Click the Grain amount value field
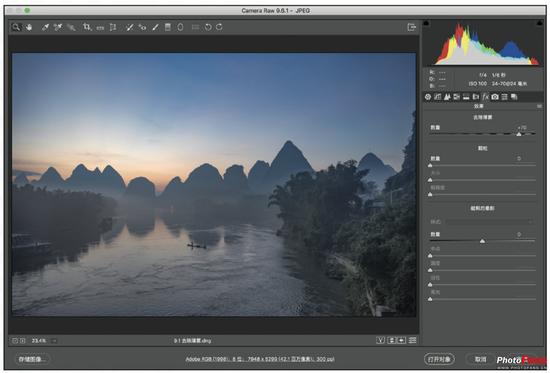 pyautogui.click(x=519, y=159)
